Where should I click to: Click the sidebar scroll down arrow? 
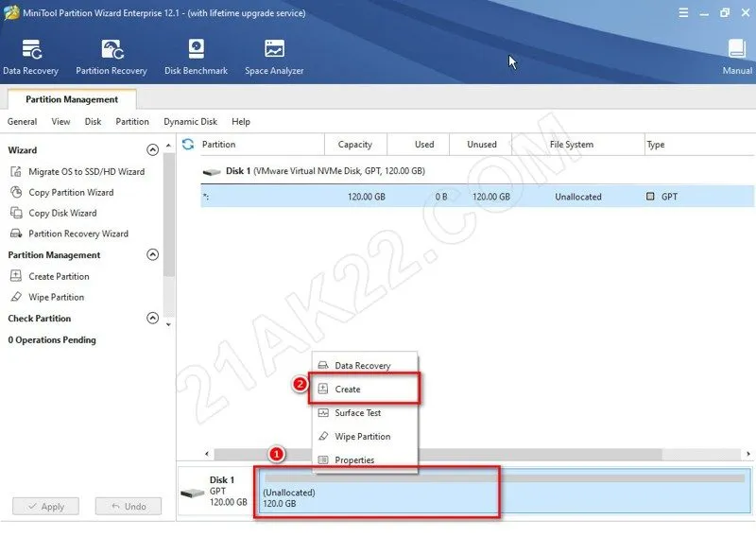(x=168, y=324)
